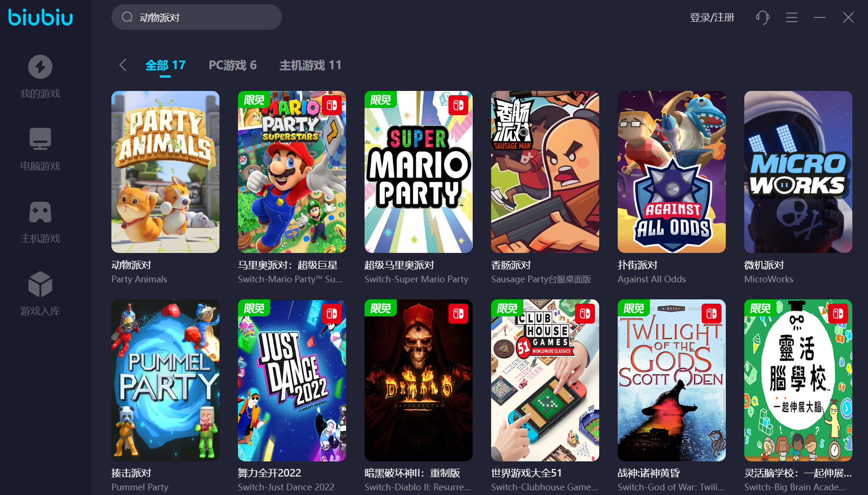Click the search field containing 动物派对

pos(197,18)
